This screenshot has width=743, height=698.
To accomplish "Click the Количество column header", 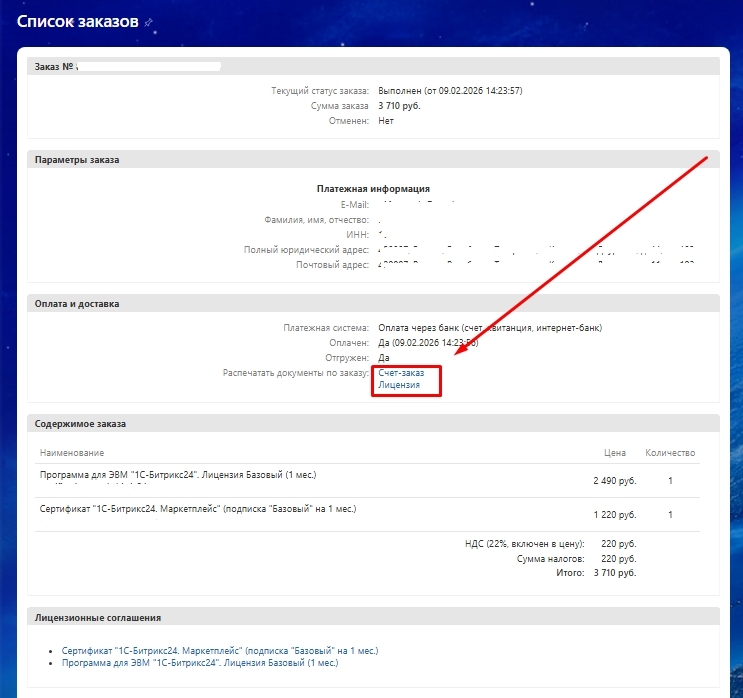I will (x=670, y=453).
